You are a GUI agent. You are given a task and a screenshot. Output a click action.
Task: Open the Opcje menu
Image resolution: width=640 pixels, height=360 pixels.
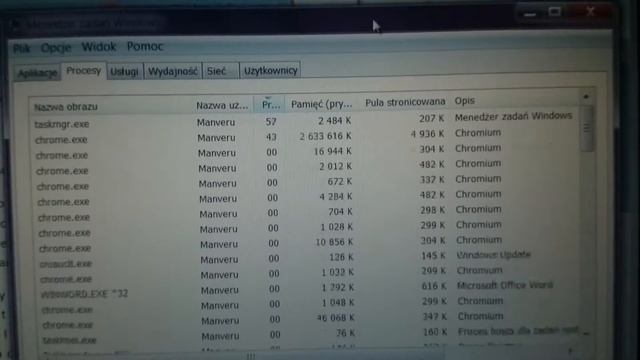[56, 48]
